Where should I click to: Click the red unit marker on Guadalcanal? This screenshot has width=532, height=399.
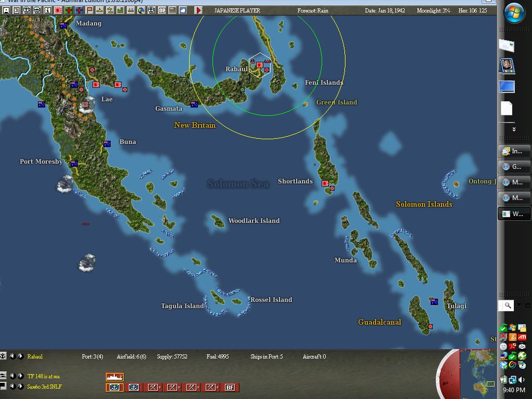(x=430, y=326)
